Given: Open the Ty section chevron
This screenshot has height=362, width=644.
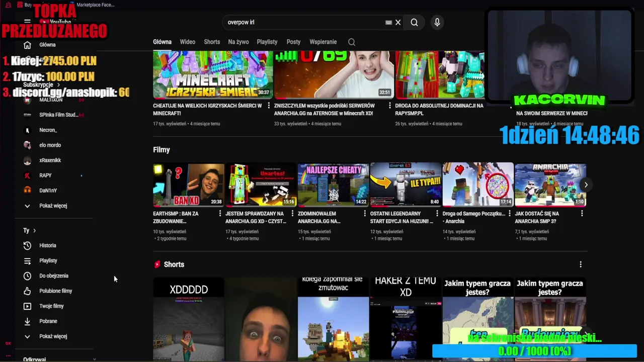Looking at the screenshot, I should click(34, 230).
